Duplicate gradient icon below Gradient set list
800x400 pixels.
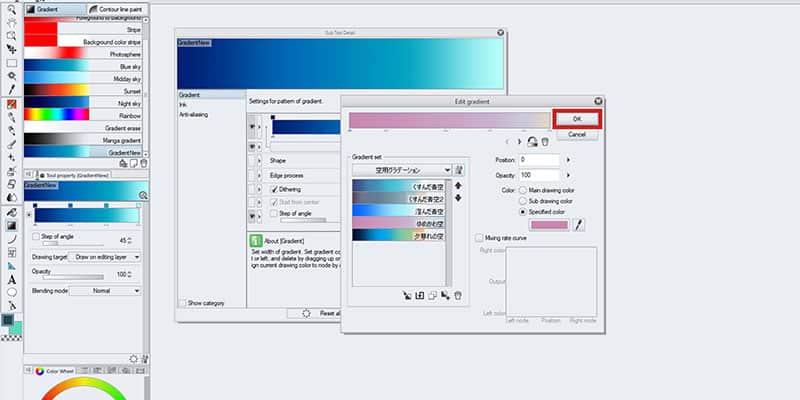[x=432, y=295]
